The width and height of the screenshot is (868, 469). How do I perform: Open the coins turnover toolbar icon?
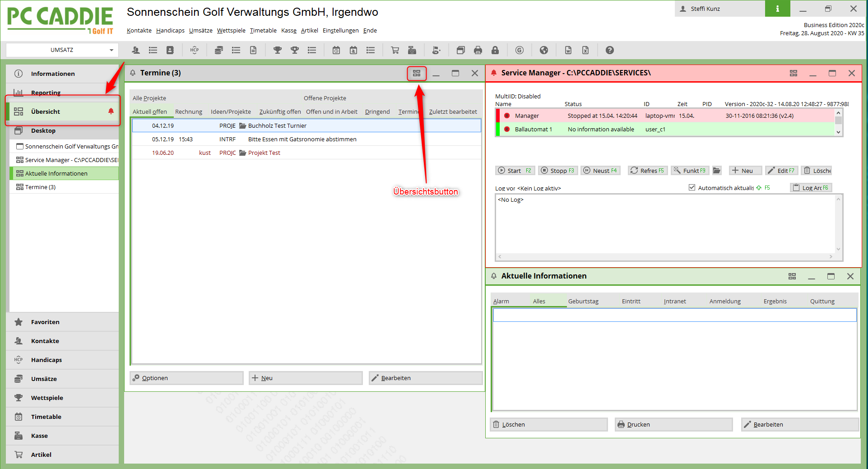point(219,50)
